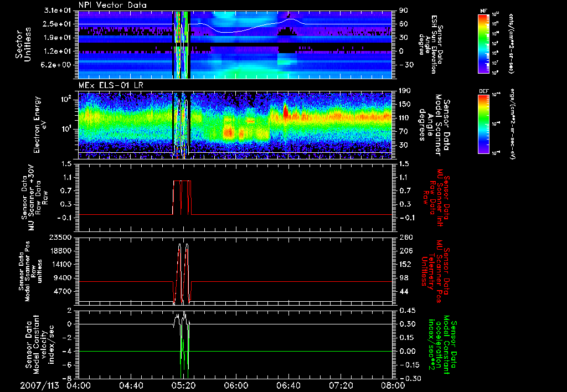This screenshot has height=392, width=567.
Task: Click the 07:20 time axis label
Action: coord(341,385)
